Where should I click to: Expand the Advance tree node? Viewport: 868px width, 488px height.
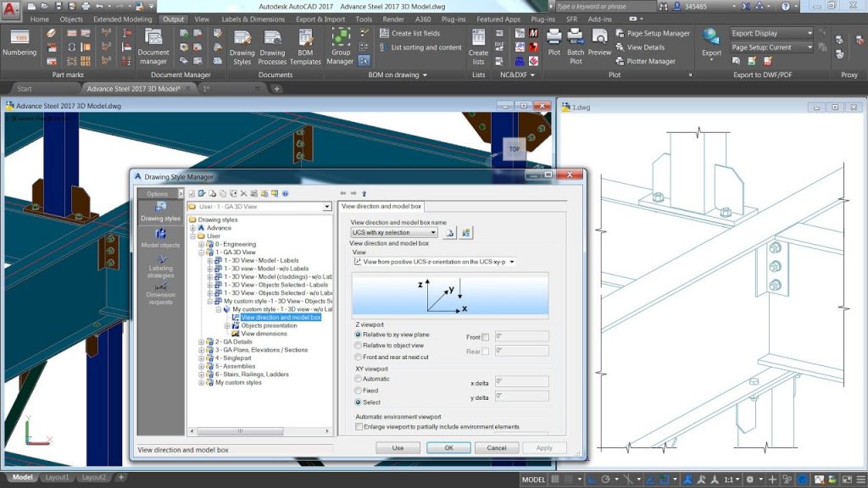tap(192, 228)
